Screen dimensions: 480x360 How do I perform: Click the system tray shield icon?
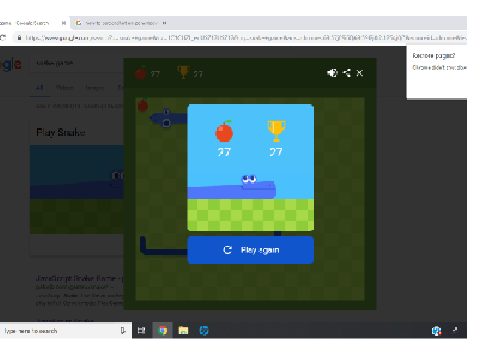click(x=437, y=330)
